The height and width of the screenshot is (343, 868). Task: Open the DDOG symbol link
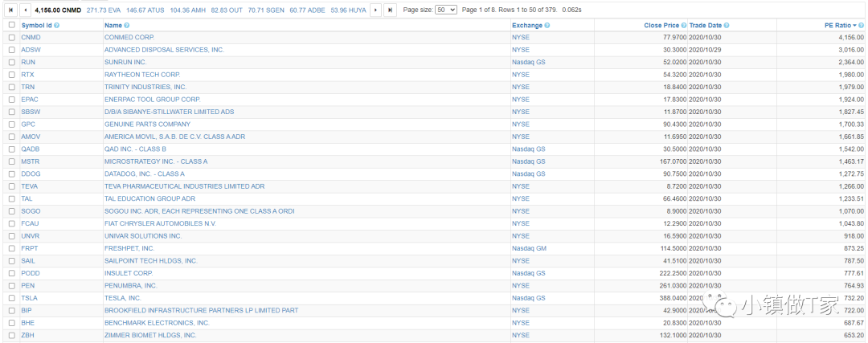(x=31, y=174)
